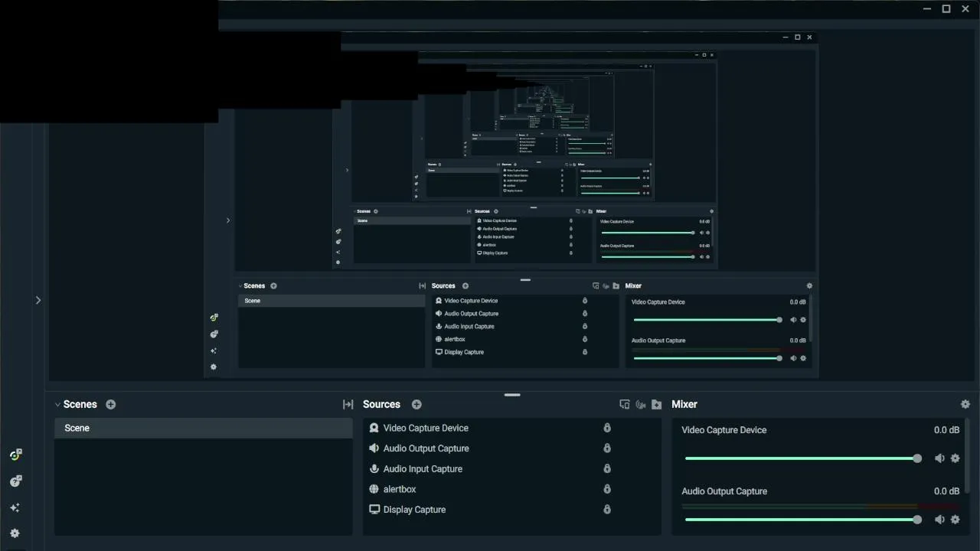This screenshot has height=551, width=980.
Task: Click the icon left of the add-folder icon
Action: [x=641, y=404]
